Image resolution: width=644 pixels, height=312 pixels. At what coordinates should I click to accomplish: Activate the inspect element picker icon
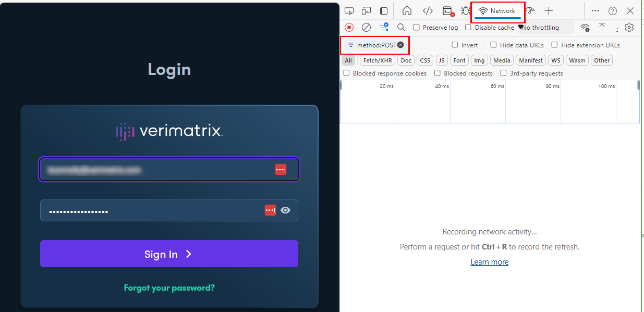(349, 11)
